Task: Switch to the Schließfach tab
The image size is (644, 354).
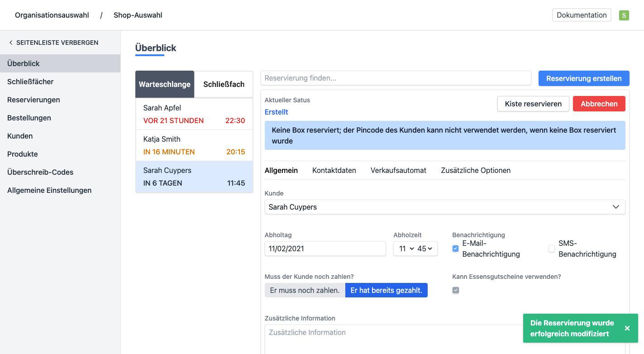Action: (224, 84)
